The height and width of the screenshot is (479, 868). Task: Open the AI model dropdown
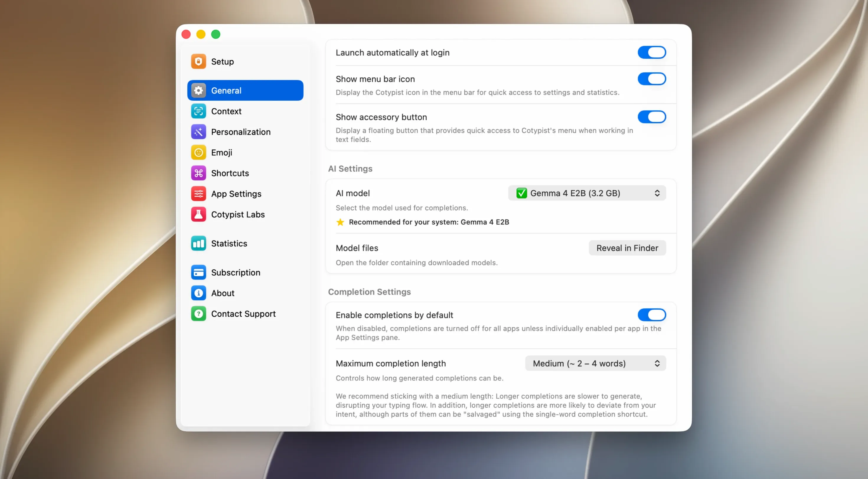(x=587, y=193)
